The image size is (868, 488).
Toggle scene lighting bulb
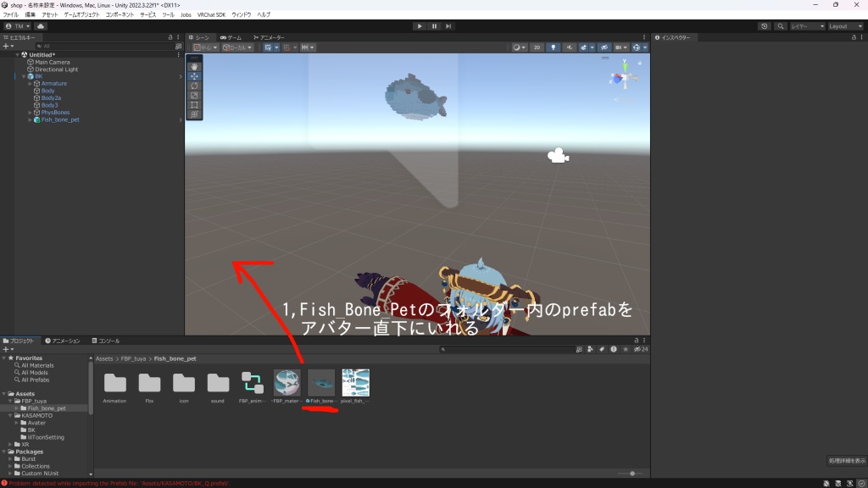point(553,47)
